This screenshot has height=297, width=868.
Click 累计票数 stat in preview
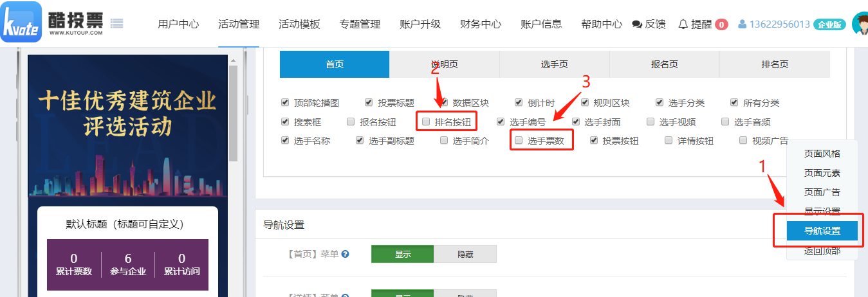coord(74,264)
